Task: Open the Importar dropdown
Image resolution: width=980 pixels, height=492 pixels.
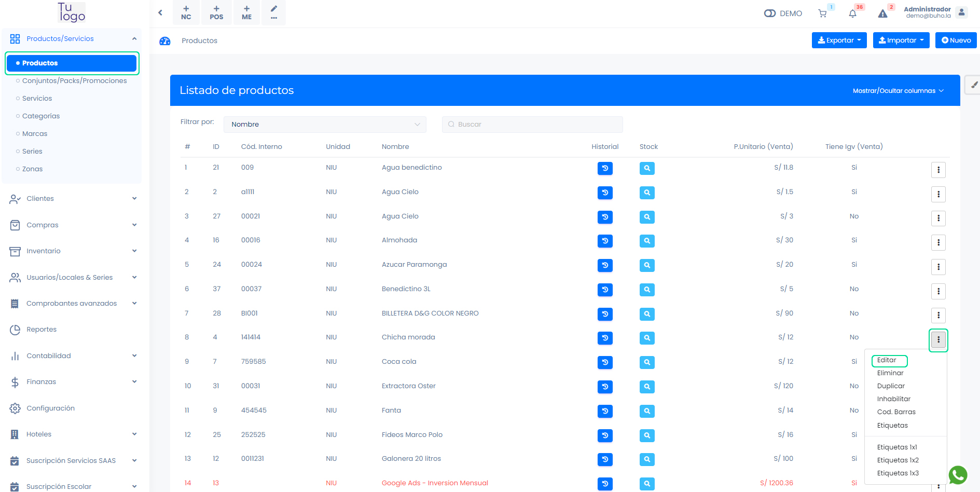Action: [x=901, y=40]
